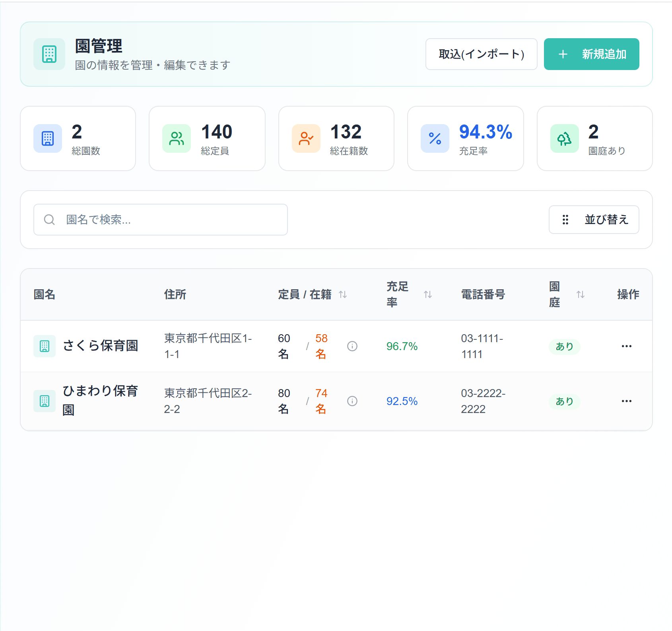Screen dimensions: 672x631
Task: Click the 132 総在籍数 figure
Action: click(x=346, y=132)
